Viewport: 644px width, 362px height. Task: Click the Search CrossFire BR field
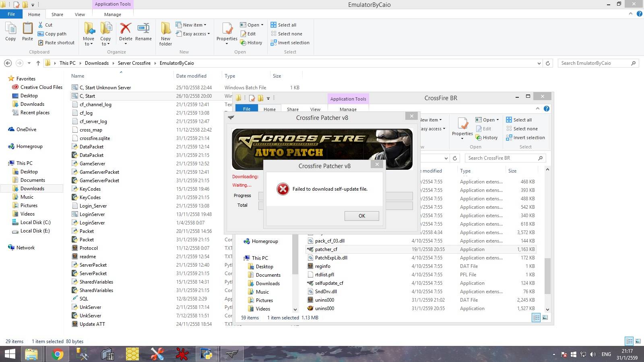point(505,158)
